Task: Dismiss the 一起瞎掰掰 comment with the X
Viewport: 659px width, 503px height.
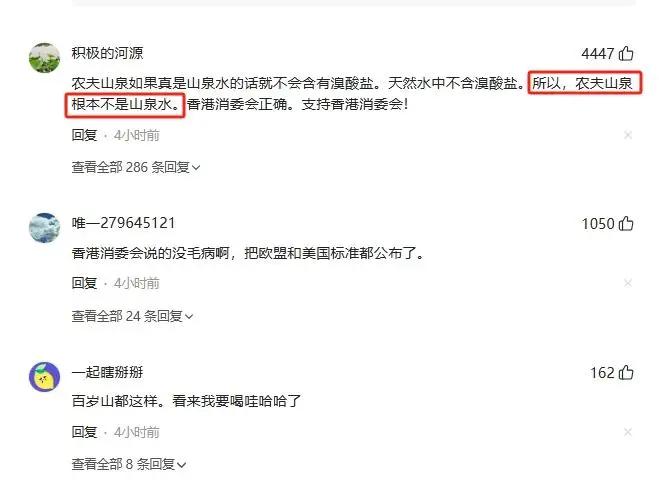Action: tap(628, 432)
